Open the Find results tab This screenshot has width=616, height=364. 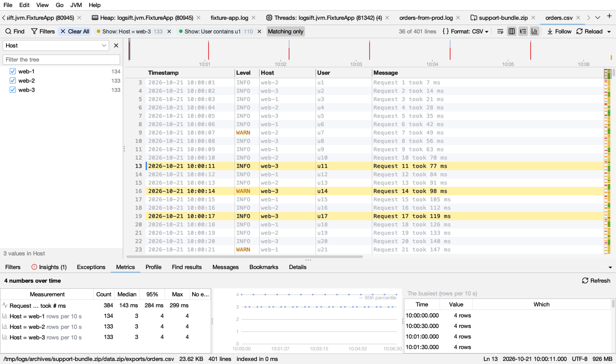click(x=187, y=267)
